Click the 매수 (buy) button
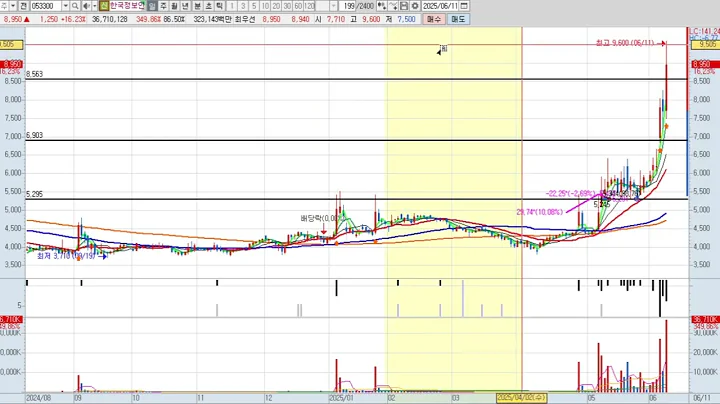The image size is (720, 404). (x=433, y=19)
